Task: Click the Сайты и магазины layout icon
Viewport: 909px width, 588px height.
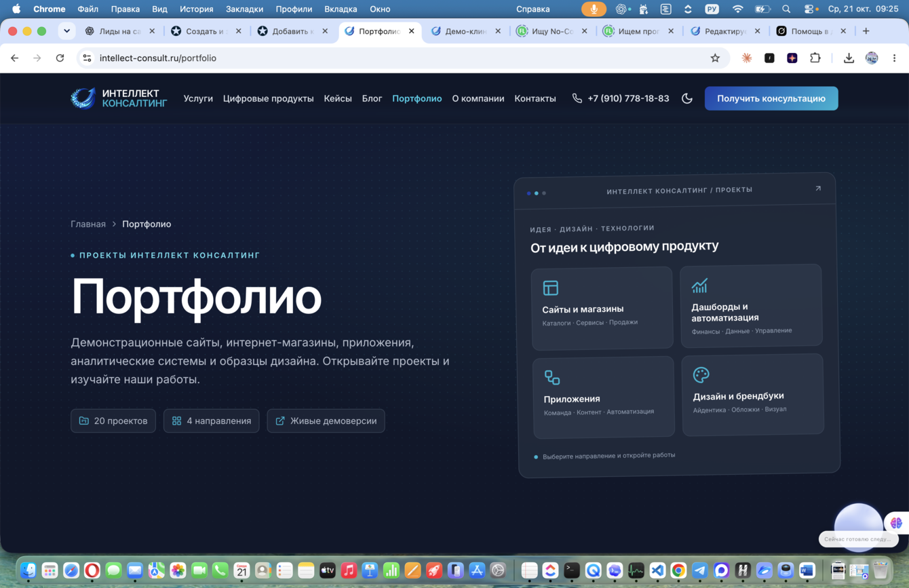Action: tap(551, 288)
